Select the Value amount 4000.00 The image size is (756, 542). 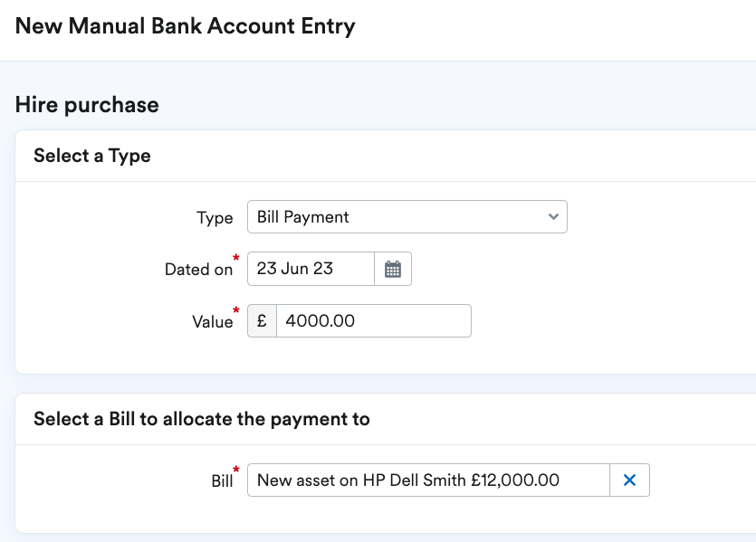tap(374, 320)
